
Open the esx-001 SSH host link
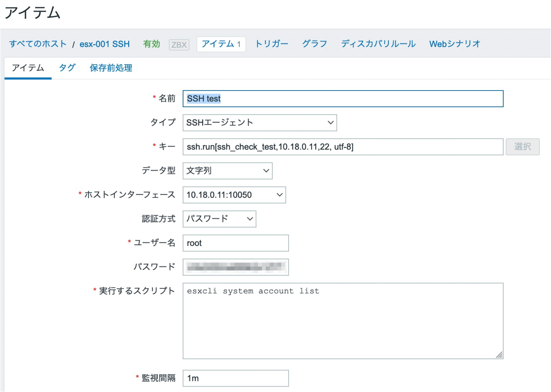pos(104,44)
